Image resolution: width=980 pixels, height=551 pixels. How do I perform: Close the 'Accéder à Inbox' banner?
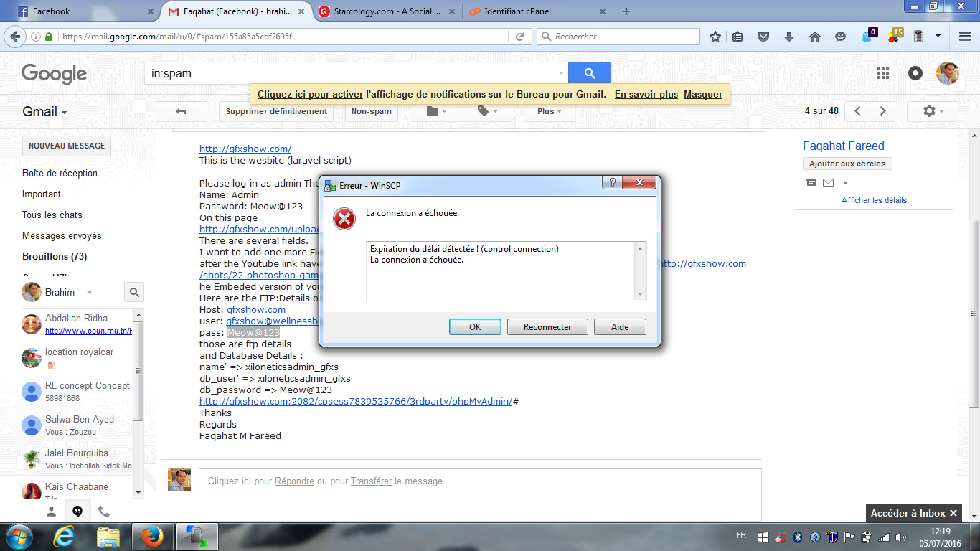click(x=953, y=513)
